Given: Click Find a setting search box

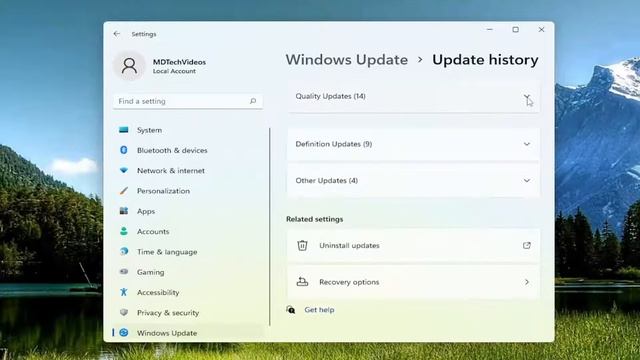Looking at the screenshot, I should click(x=188, y=101).
